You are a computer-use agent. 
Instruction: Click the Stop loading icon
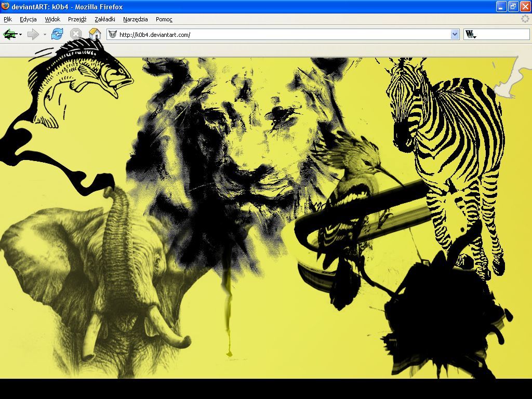point(76,34)
